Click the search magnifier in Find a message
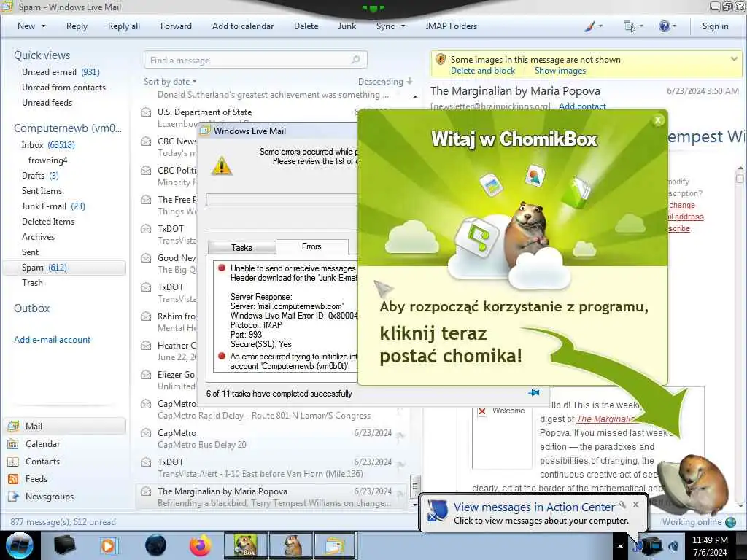Viewport: 747px width, 560px height. pyautogui.click(x=355, y=60)
